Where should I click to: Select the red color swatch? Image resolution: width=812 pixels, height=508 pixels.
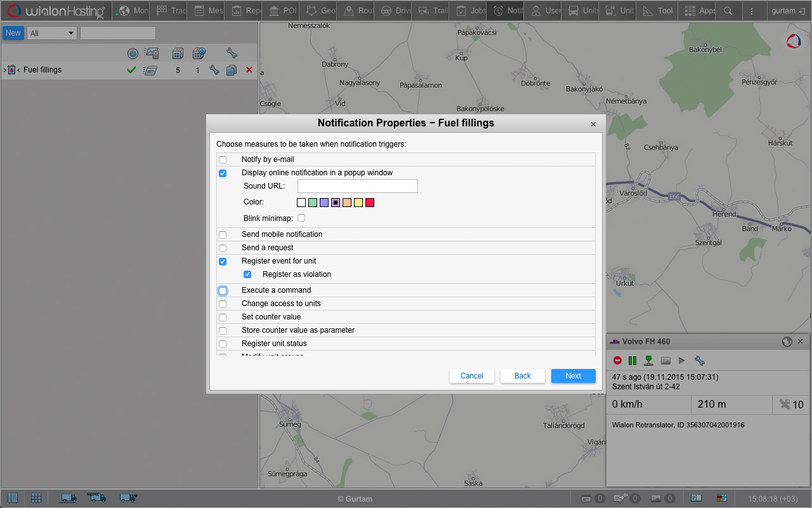click(x=370, y=203)
